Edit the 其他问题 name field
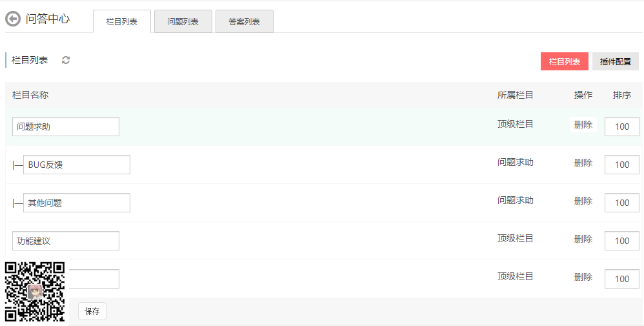Screen dimensions: 644x326 click(x=77, y=203)
